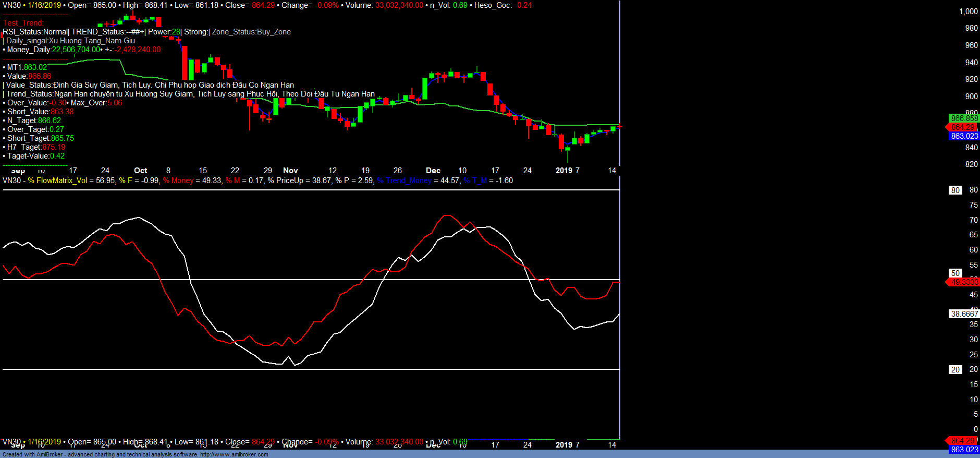Click the 2019 label on upper date axis

point(563,171)
